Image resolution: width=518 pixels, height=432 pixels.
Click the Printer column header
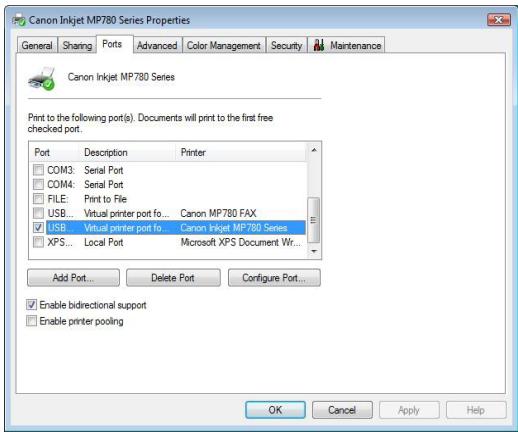click(x=240, y=152)
